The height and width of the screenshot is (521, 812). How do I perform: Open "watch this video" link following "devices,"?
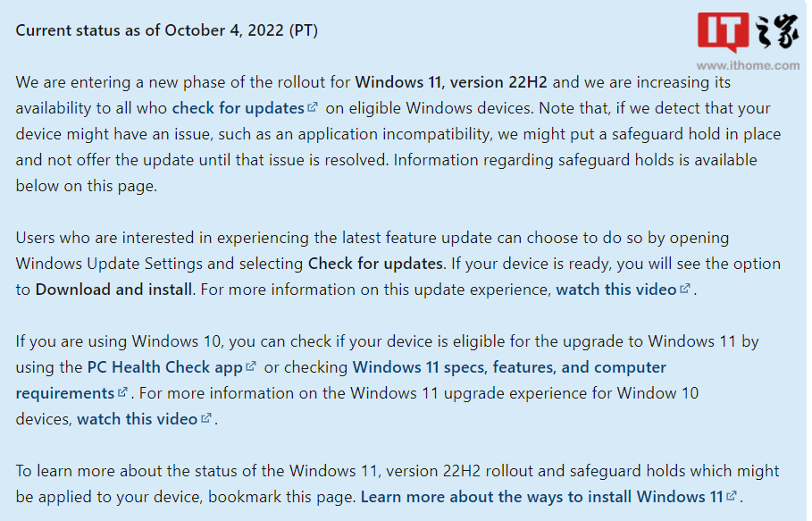pos(138,418)
